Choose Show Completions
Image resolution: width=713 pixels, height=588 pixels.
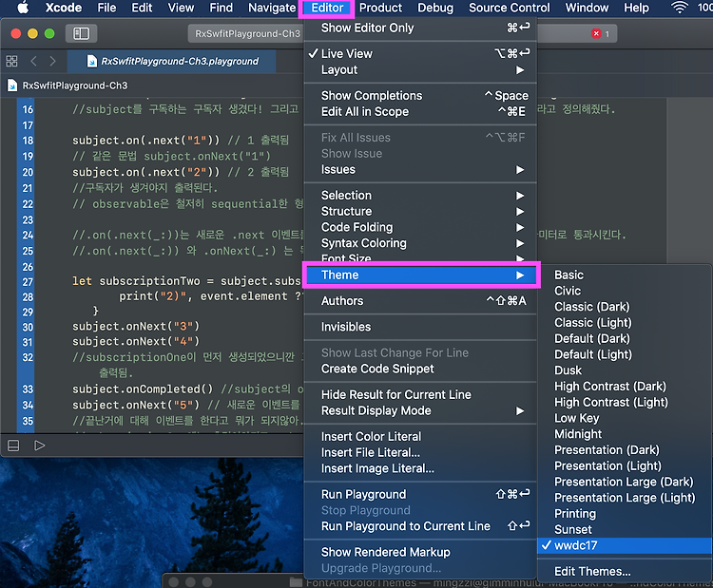(419, 95)
